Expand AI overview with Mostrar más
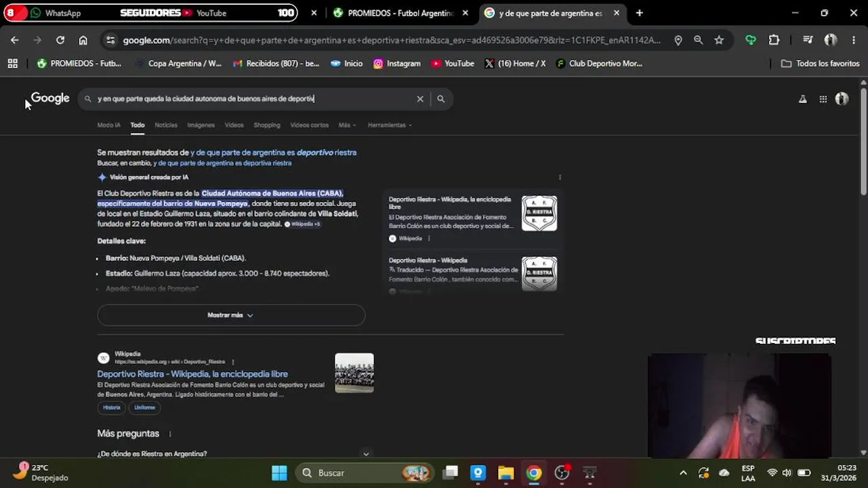 231,315
